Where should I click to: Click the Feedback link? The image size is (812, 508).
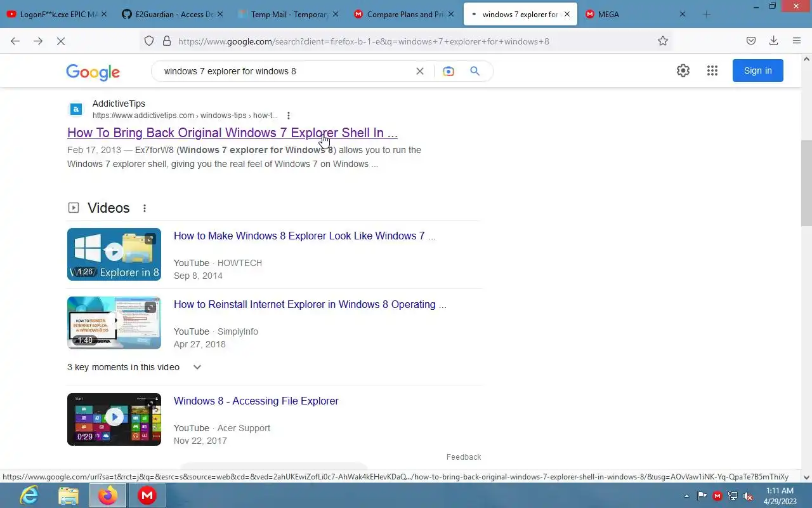(x=464, y=457)
